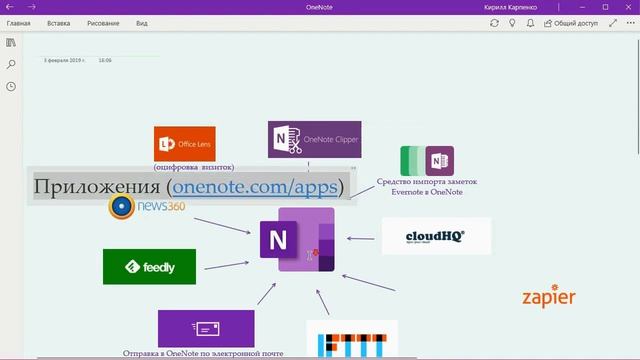Show notebooks navigation pane icon

pyautogui.click(x=11, y=42)
